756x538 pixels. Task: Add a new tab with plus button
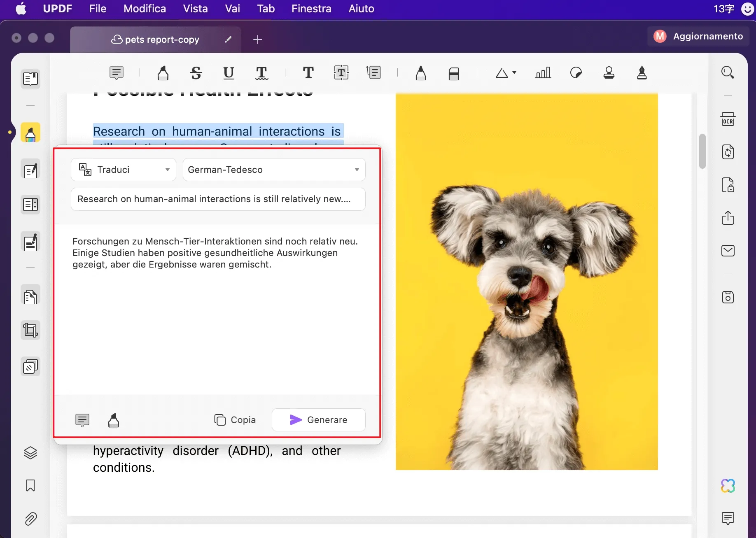click(x=258, y=40)
